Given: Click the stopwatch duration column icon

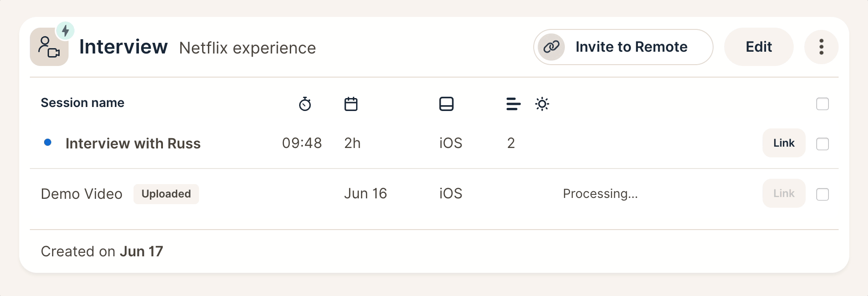Looking at the screenshot, I should 305,104.
